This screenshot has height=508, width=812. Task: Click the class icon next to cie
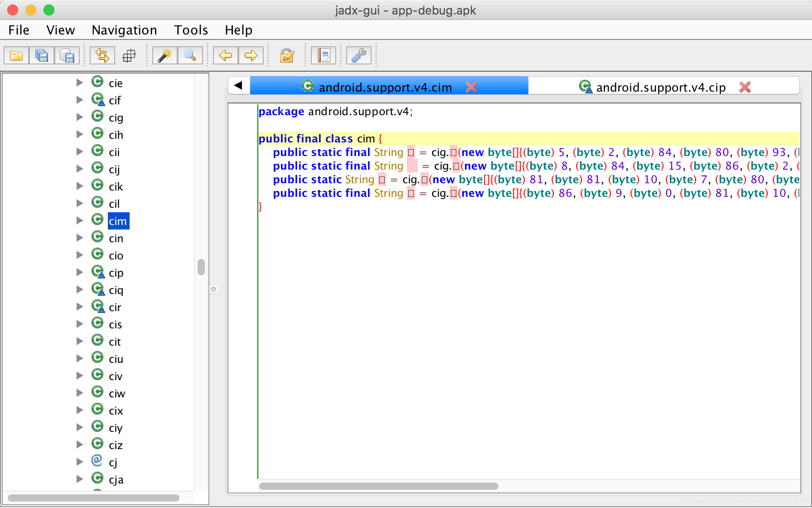click(x=97, y=82)
